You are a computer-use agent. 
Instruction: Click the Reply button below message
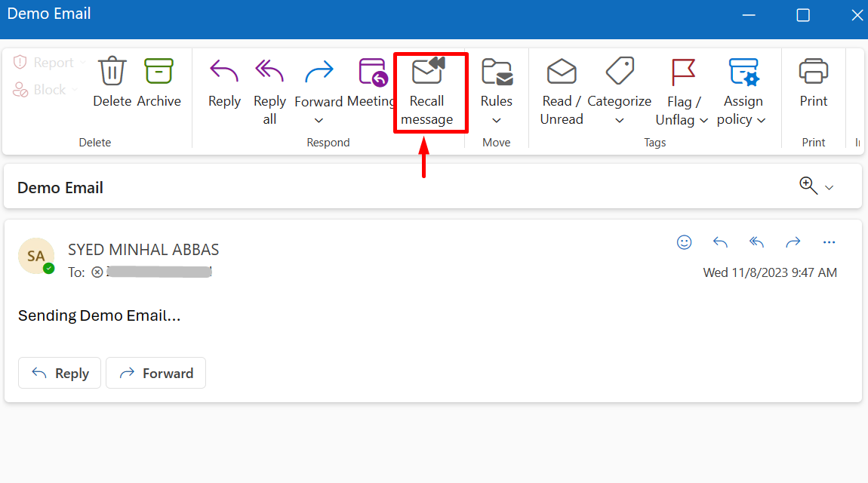[60, 373]
